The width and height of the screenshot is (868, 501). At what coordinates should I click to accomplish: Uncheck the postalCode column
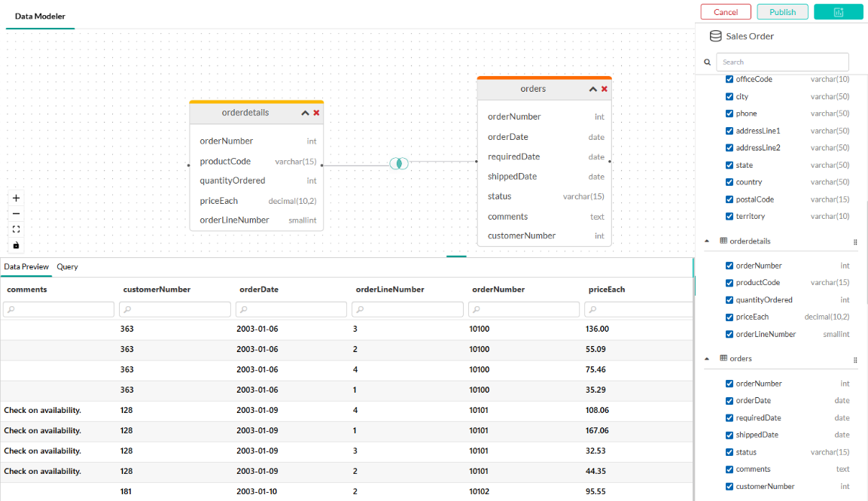point(729,199)
